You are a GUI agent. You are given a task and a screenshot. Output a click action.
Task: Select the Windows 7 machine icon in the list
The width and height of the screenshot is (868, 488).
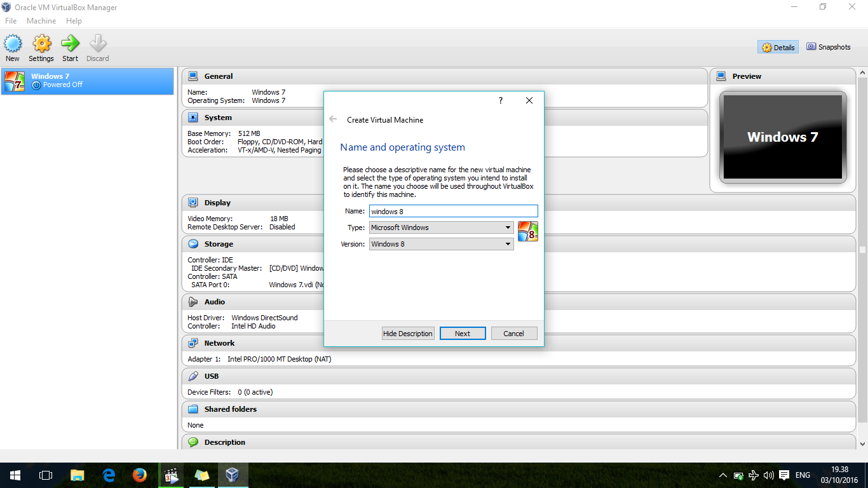pos(15,81)
